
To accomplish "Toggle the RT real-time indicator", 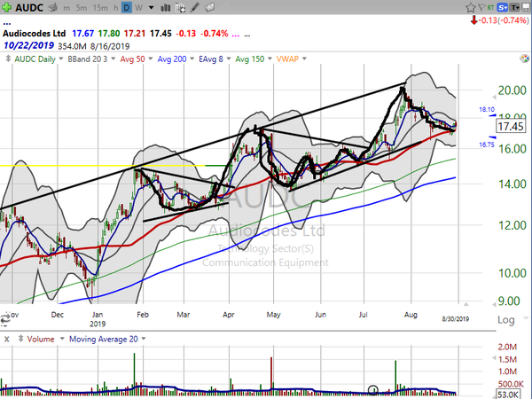I will tap(491, 7).
